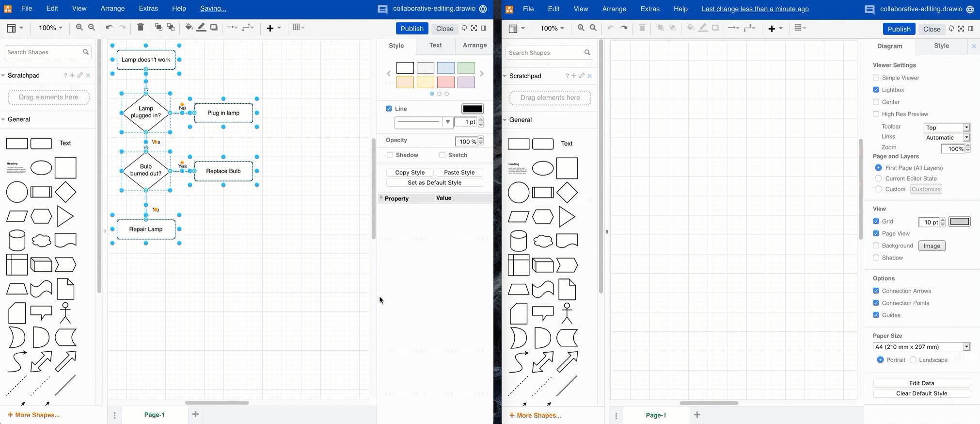Select the actor stick figure in left window
The width and height of the screenshot is (980, 424).
(65, 313)
